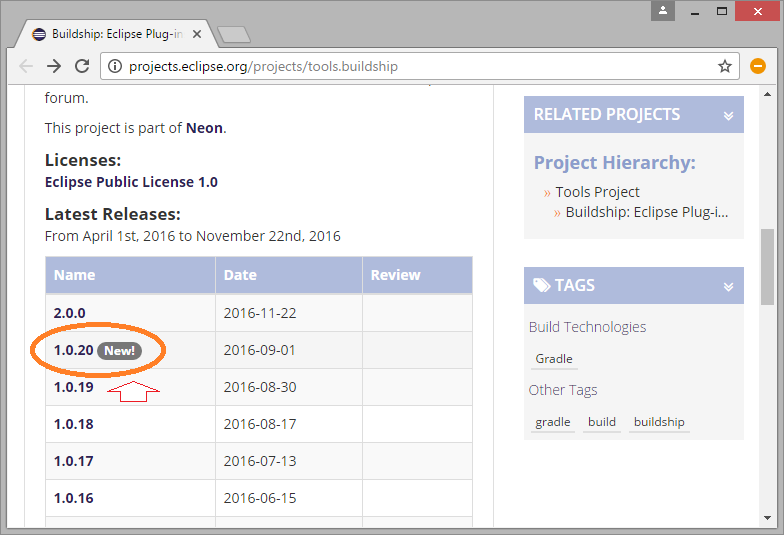Collapse the Related Projects panel
Screen dimensions: 784x535
(x=728, y=116)
